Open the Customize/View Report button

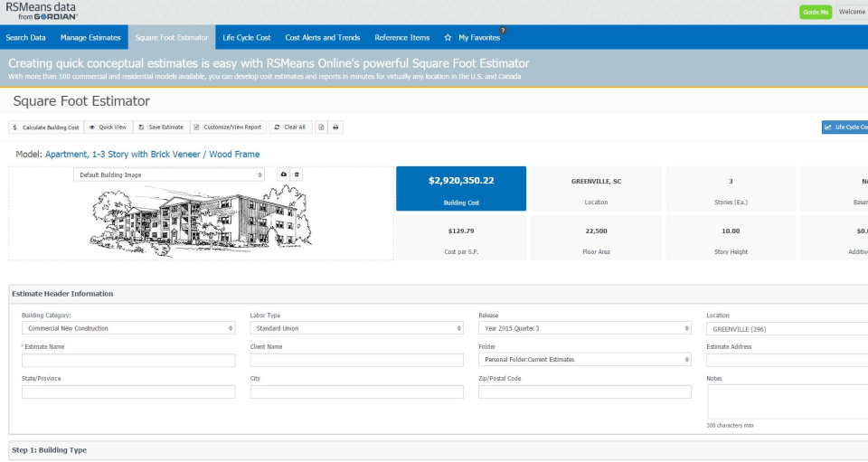(229, 127)
